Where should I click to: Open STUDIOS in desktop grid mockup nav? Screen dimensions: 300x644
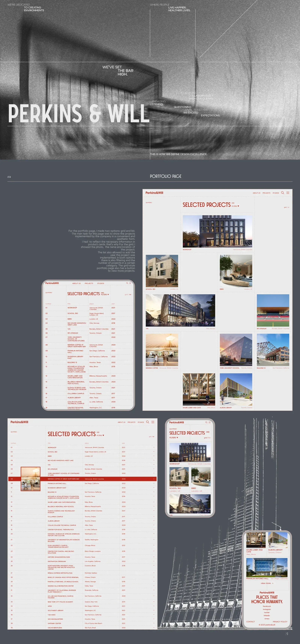276,193
